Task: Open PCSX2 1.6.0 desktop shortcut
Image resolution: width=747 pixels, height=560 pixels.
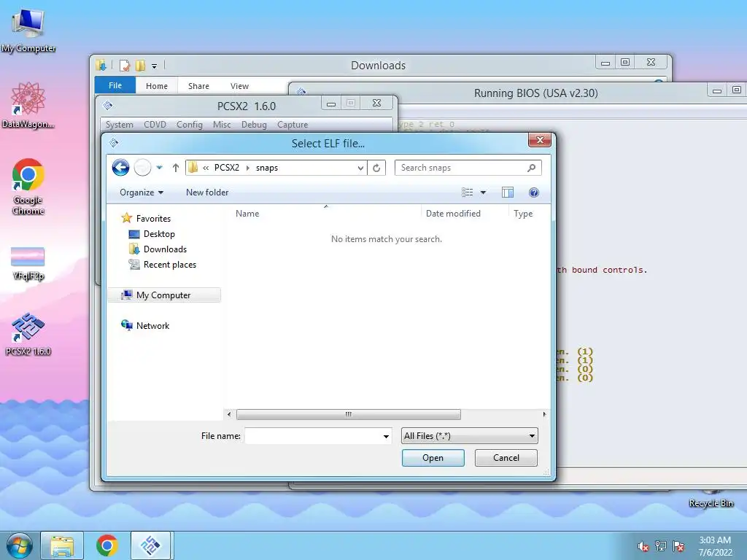Action: pos(28,334)
